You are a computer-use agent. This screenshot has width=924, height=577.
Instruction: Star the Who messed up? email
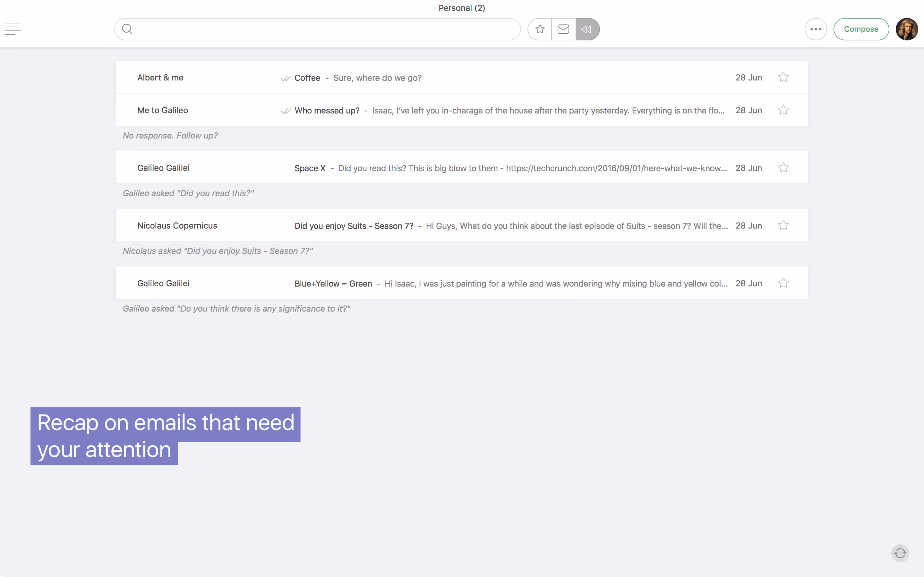tap(783, 110)
